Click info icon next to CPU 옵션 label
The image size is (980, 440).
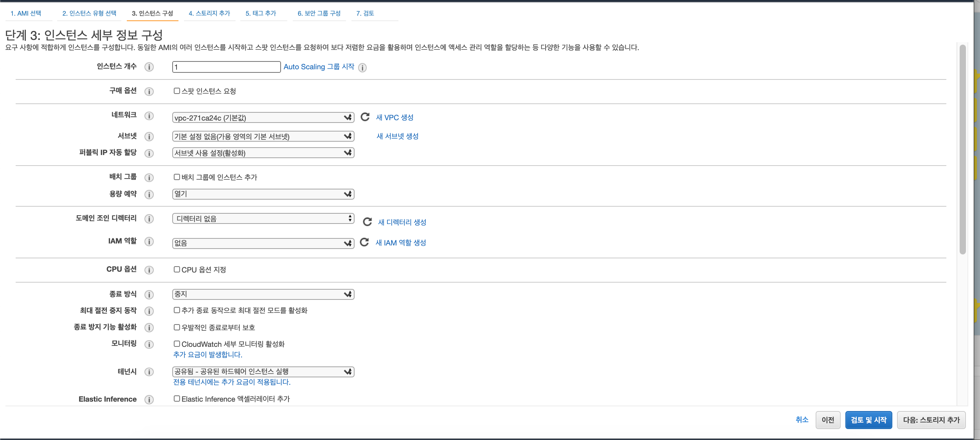click(x=149, y=270)
